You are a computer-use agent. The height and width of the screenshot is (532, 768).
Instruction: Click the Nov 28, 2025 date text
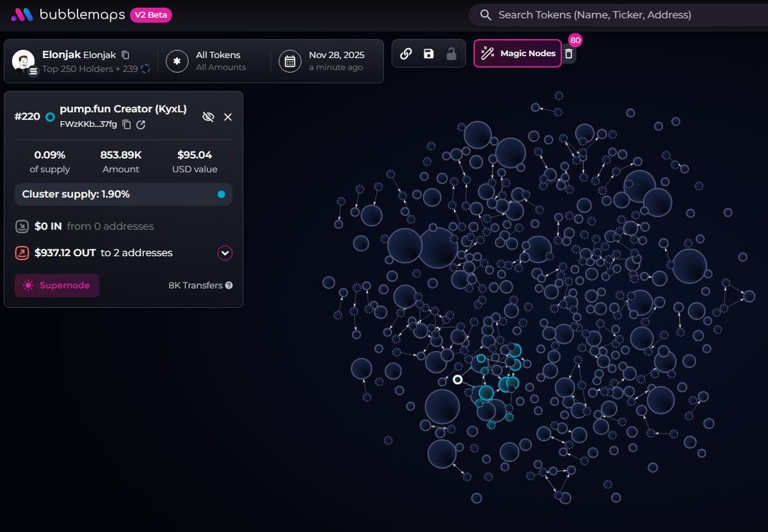[x=335, y=55]
